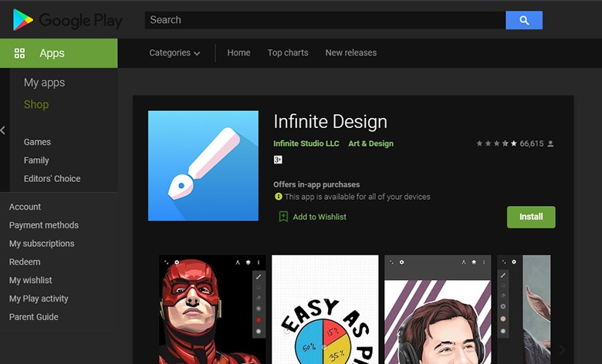Open New releases
602x364 pixels.
pyautogui.click(x=351, y=53)
